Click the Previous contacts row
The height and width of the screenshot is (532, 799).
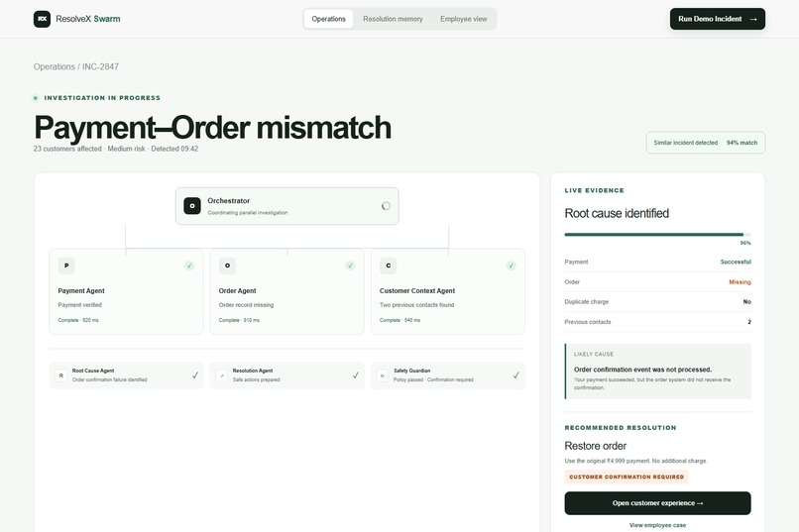[x=657, y=322]
